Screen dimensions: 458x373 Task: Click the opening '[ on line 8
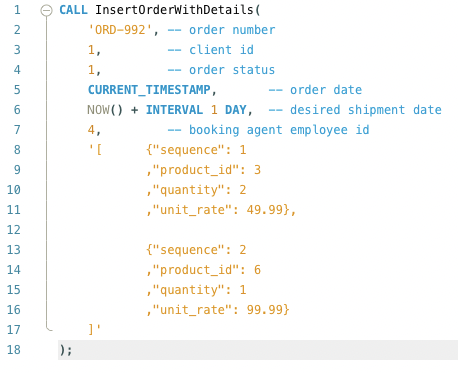95,150
